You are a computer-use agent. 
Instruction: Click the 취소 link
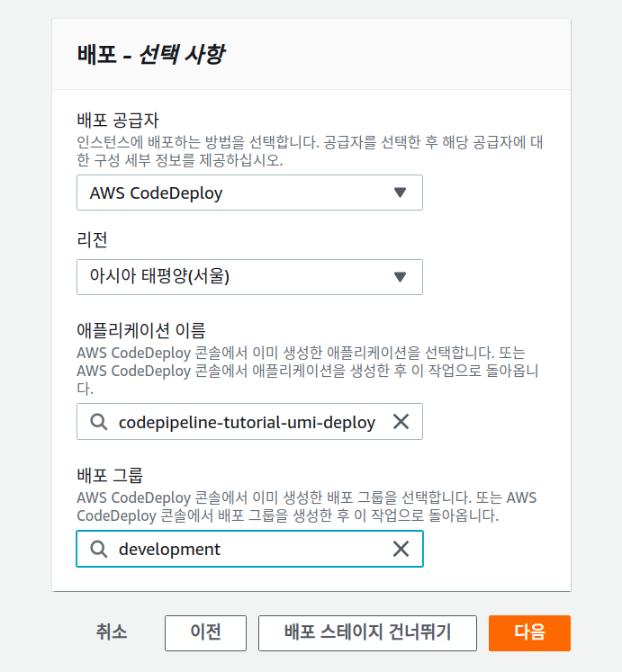[x=111, y=632]
